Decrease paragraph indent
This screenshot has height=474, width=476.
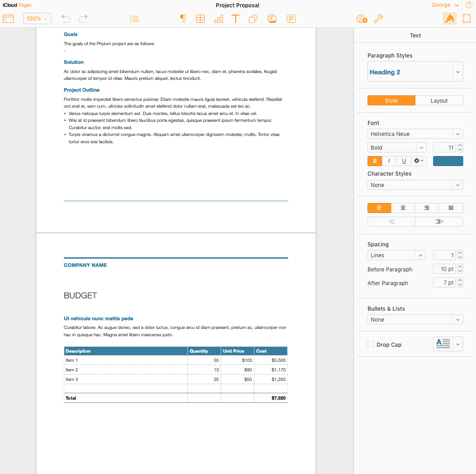(391, 222)
